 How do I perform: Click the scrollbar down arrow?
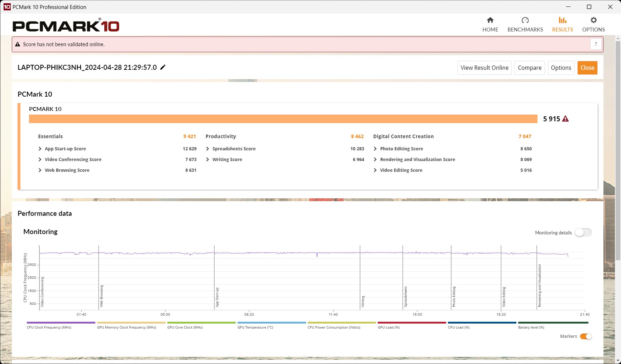pyautogui.click(x=618, y=360)
